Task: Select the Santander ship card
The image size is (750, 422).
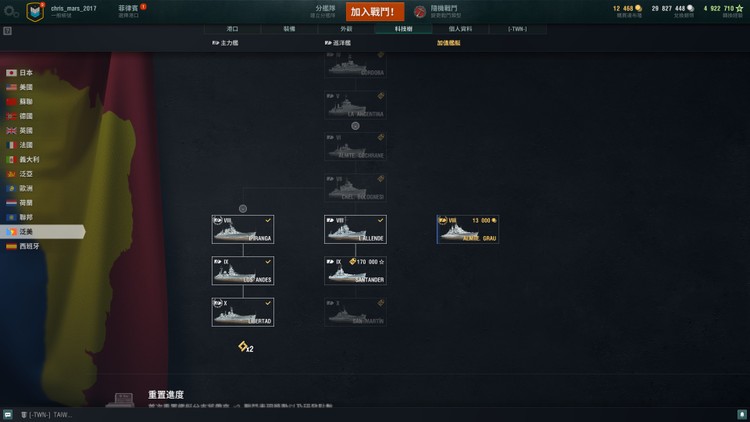Action: click(x=355, y=271)
